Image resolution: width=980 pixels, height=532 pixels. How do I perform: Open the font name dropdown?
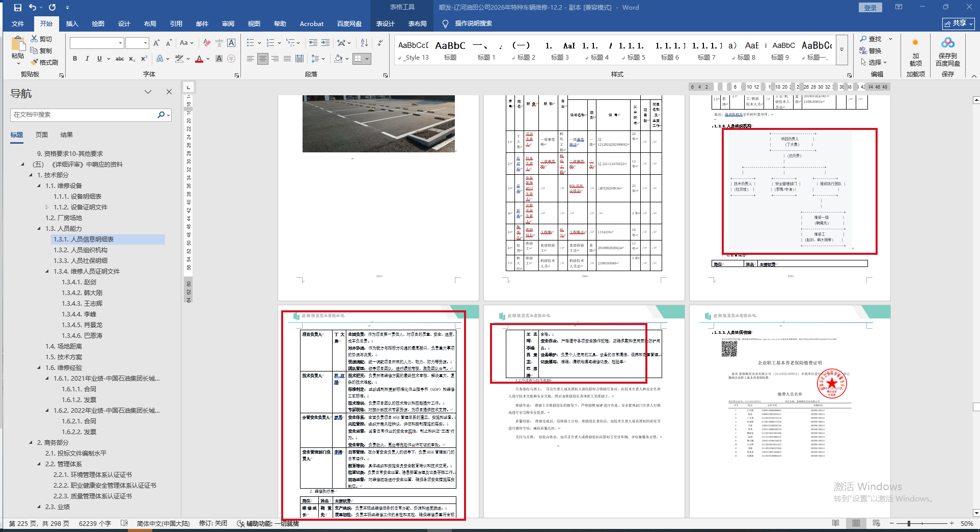tap(120, 43)
